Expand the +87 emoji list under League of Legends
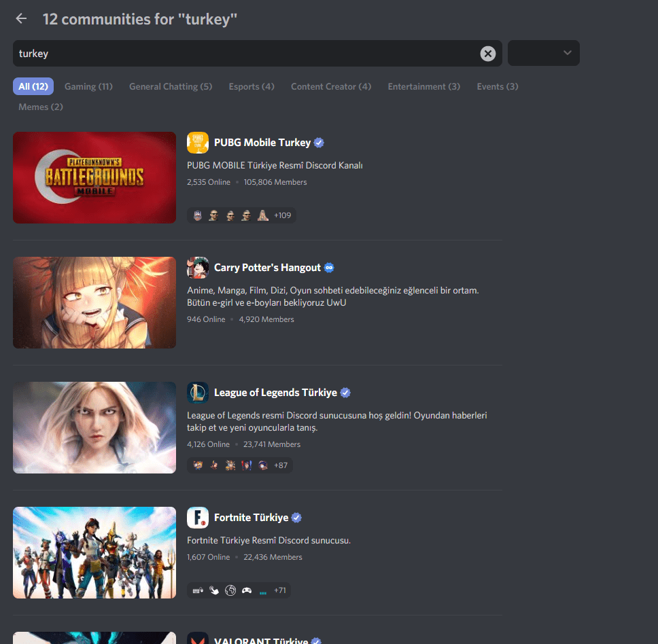This screenshot has height=644, width=658. [x=281, y=465]
